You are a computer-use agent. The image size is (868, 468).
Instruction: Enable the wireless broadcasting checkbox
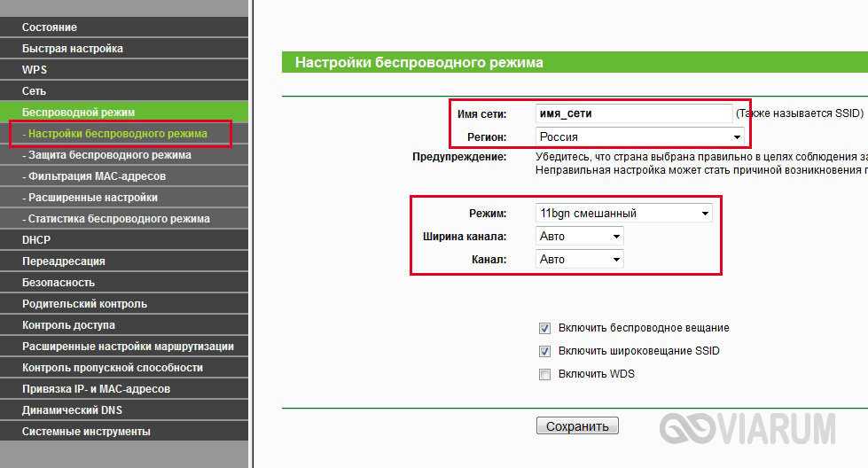(545, 328)
